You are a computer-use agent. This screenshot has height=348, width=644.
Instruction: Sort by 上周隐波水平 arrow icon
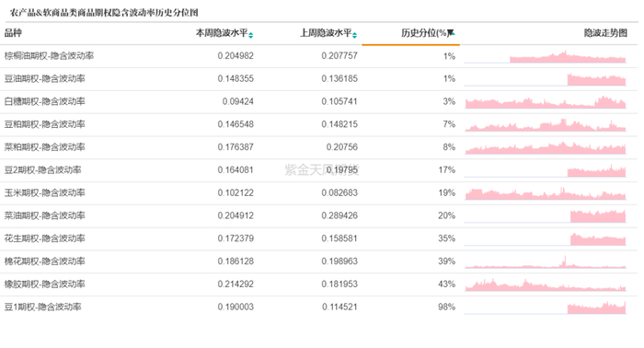click(354, 35)
